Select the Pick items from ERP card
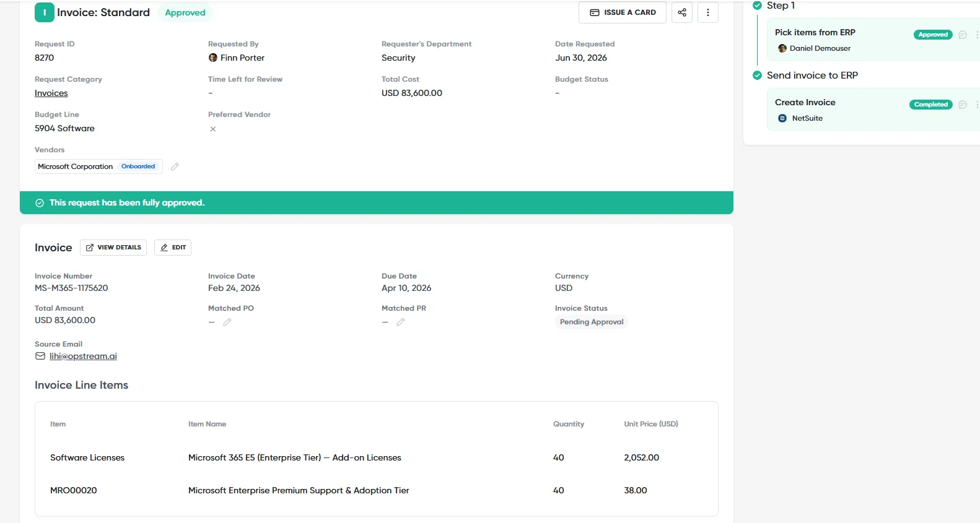The width and height of the screenshot is (980, 523). pos(873,40)
